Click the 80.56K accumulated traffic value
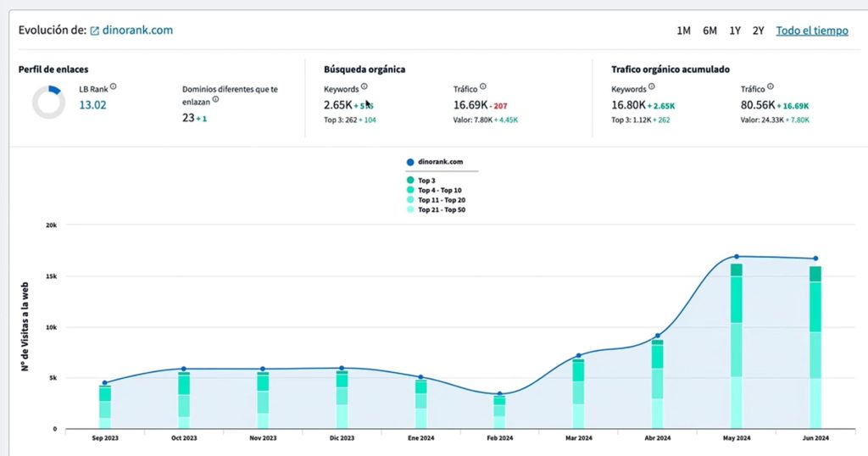Image resolution: width=868 pixels, height=456 pixels. point(758,105)
